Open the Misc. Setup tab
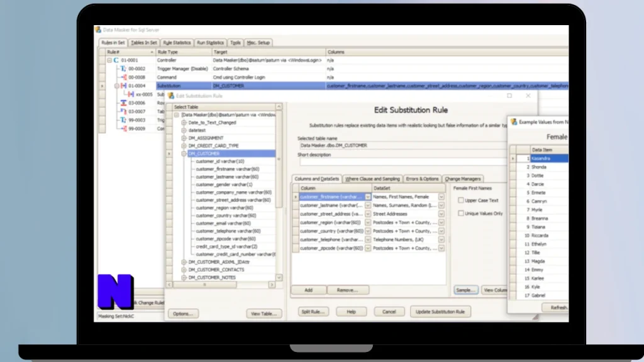644x362 pixels. coord(258,43)
